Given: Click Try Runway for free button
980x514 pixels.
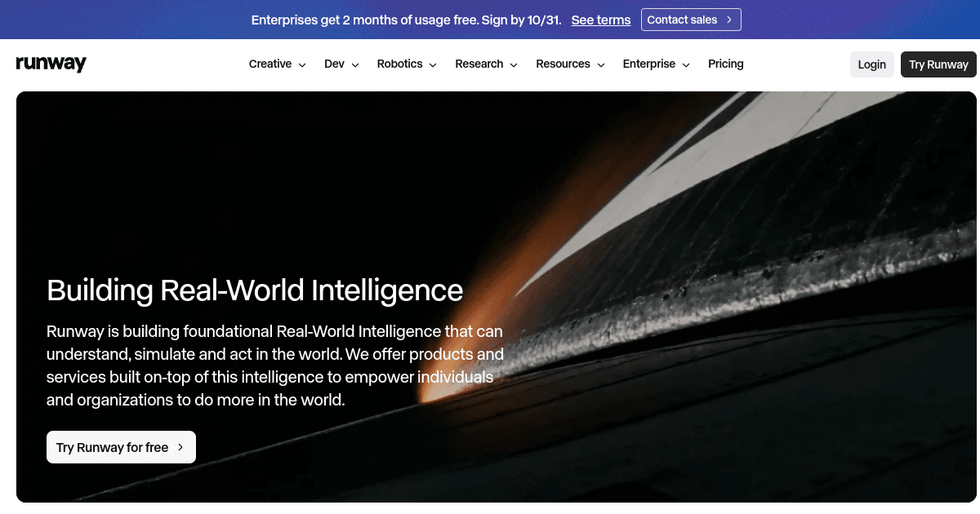Looking at the screenshot, I should (121, 447).
